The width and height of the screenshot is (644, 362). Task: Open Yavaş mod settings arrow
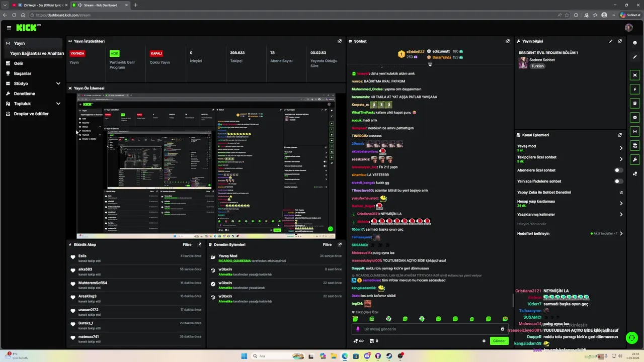point(621,148)
